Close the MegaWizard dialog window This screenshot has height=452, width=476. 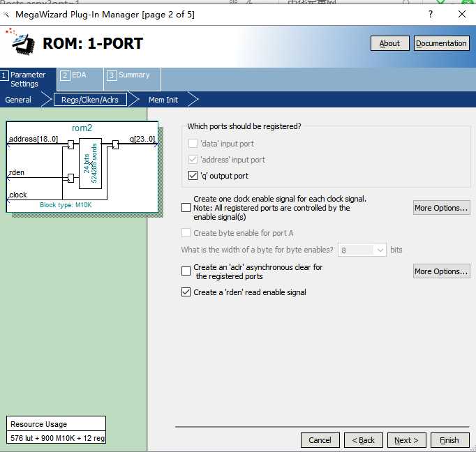coord(462,14)
